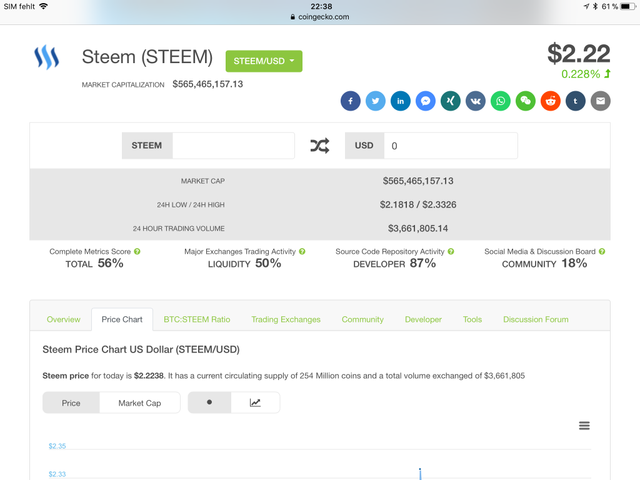
Task: Show Developer score help tooltip
Action: pos(451,251)
